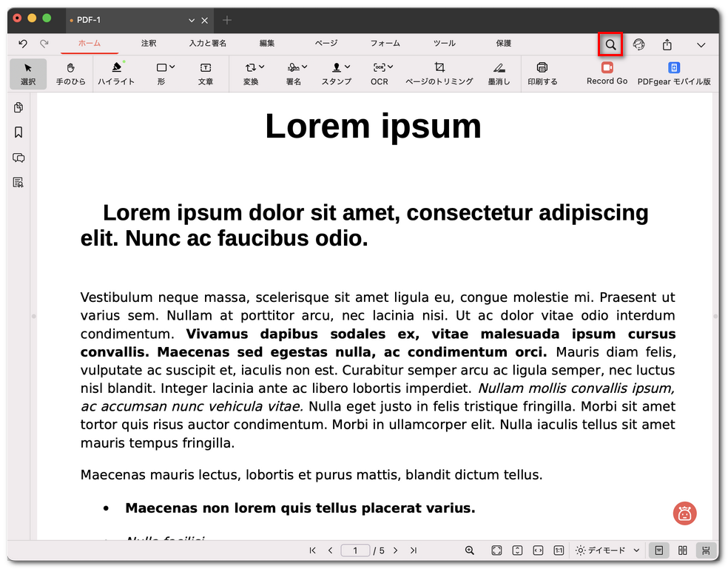Select the redaction (墨消し) tool
Screen dimensions: 728x569
pyautogui.click(x=499, y=73)
